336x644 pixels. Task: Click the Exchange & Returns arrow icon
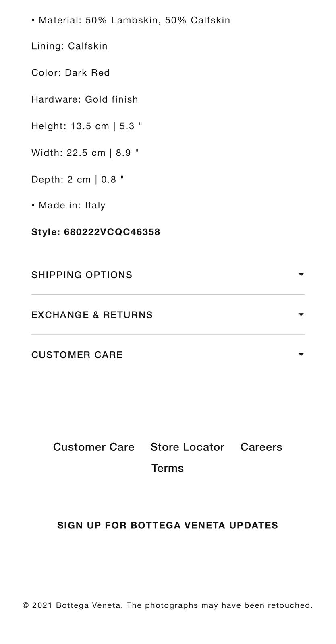pos(301,314)
